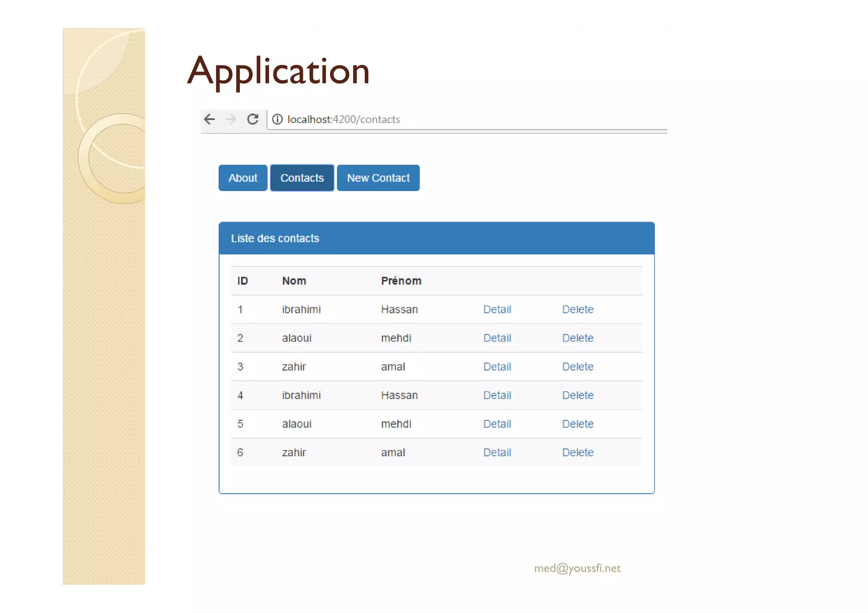Delete contact ID 6 zahir

click(578, 452)
